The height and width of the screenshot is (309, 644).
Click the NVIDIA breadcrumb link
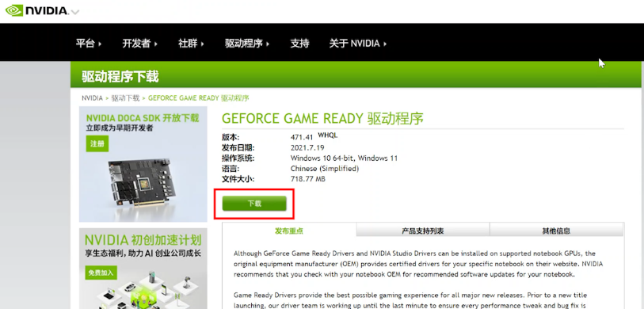click(93, 98)
